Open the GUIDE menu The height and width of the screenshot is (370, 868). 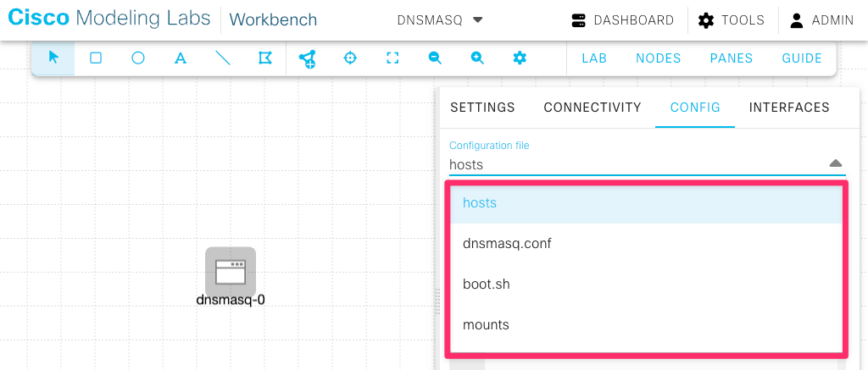[x=802, y=58]
